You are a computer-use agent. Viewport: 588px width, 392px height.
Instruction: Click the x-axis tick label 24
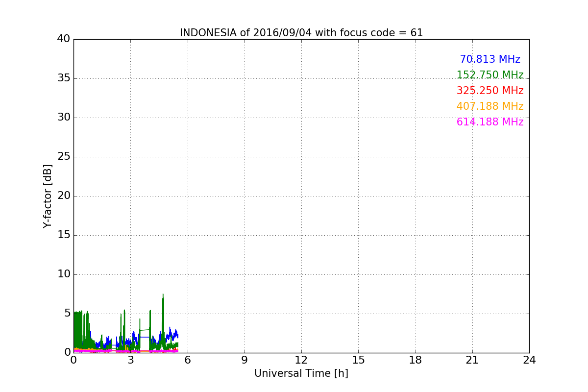[529, 360]
